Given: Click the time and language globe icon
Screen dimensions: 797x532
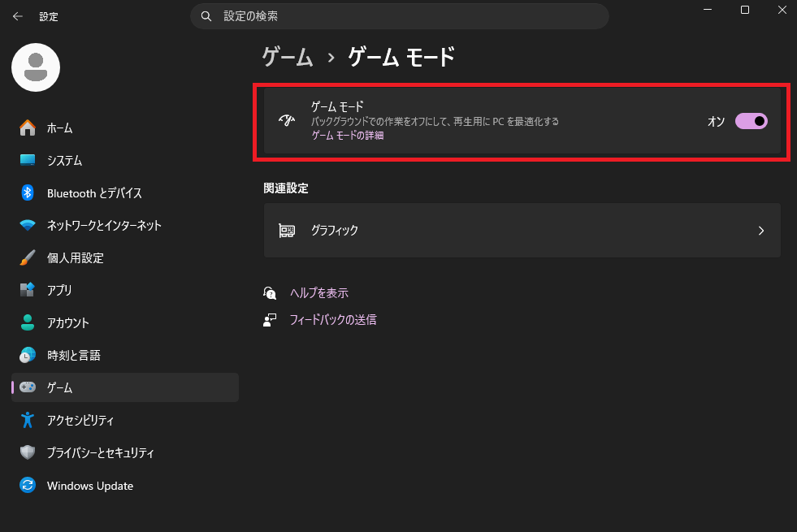Looking at the screenshot, I should [28, 355].
